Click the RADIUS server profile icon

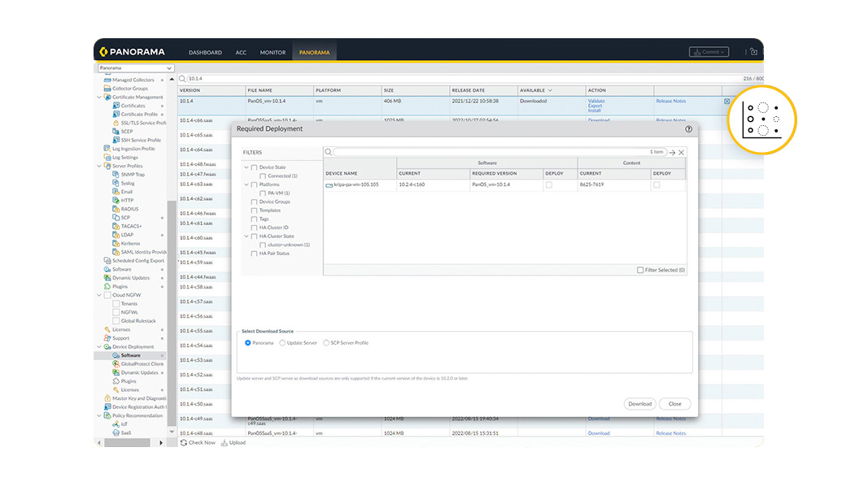click(x=116, y=209)
